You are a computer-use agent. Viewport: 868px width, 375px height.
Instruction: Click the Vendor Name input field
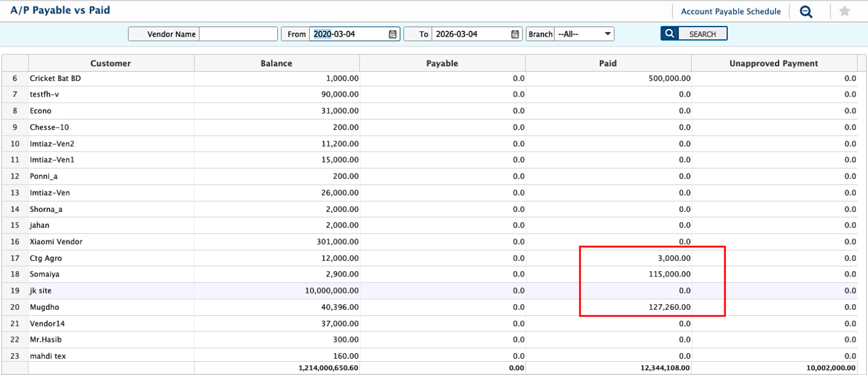pyautogui.click(x=238, y=34)
